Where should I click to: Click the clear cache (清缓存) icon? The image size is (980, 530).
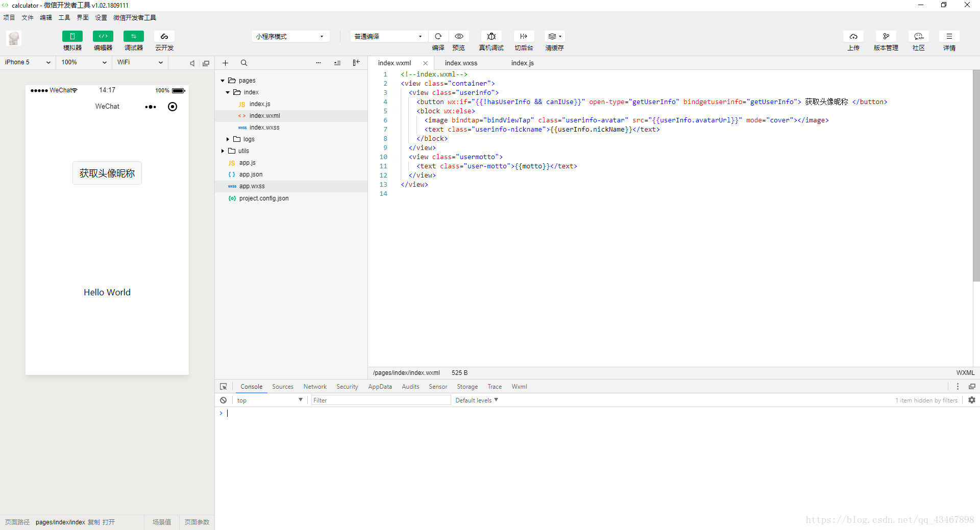point(554,36)
